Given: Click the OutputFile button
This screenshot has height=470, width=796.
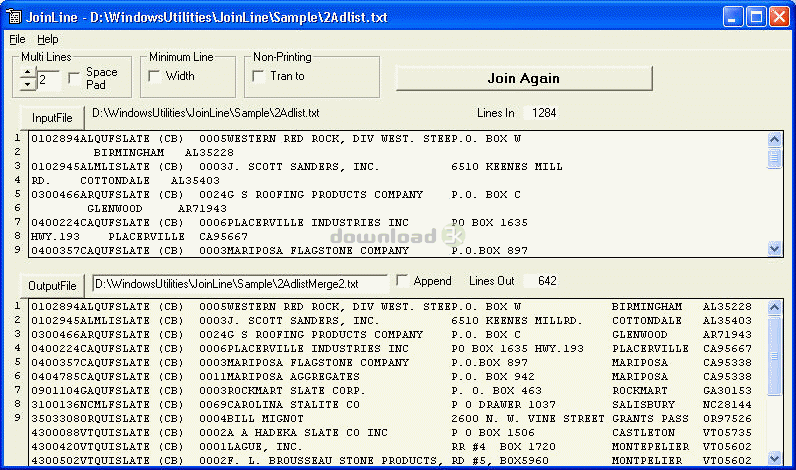Looking at the screenshot, I should coord(52,286).
